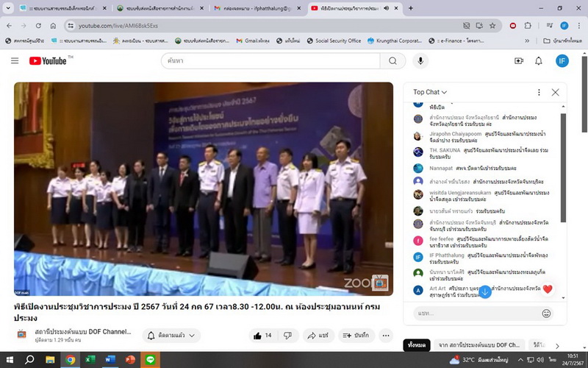Open the Chrome profile avatar
The image size is (588, 368).
pos(564,26)
